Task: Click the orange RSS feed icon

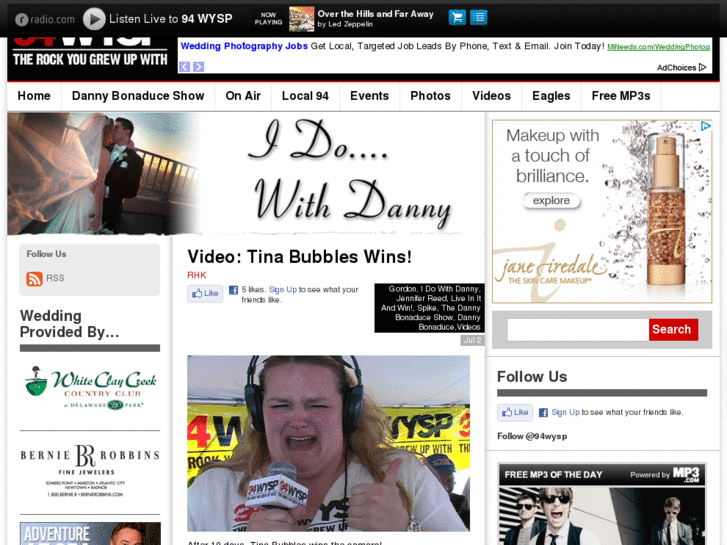Action: click(34, 278)
